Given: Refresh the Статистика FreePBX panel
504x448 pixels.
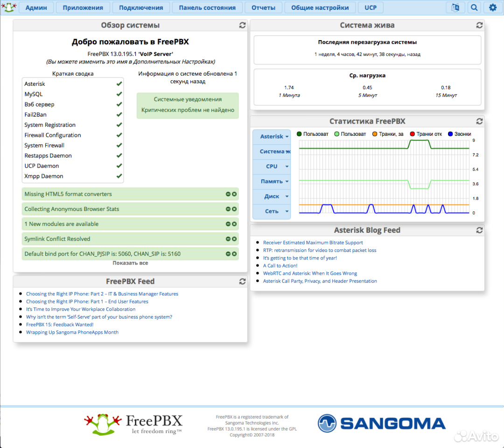Looking at the screenshot, I should 479,121.
